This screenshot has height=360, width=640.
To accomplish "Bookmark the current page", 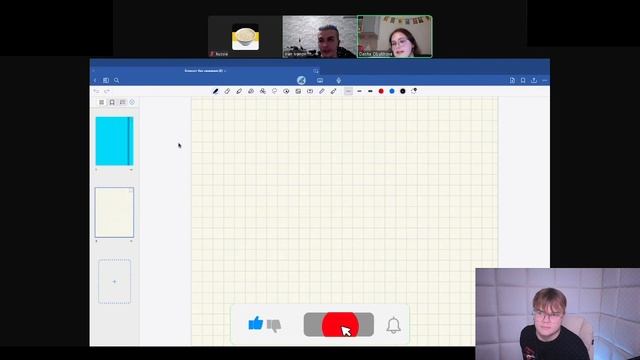I will (x=523, y=80).
